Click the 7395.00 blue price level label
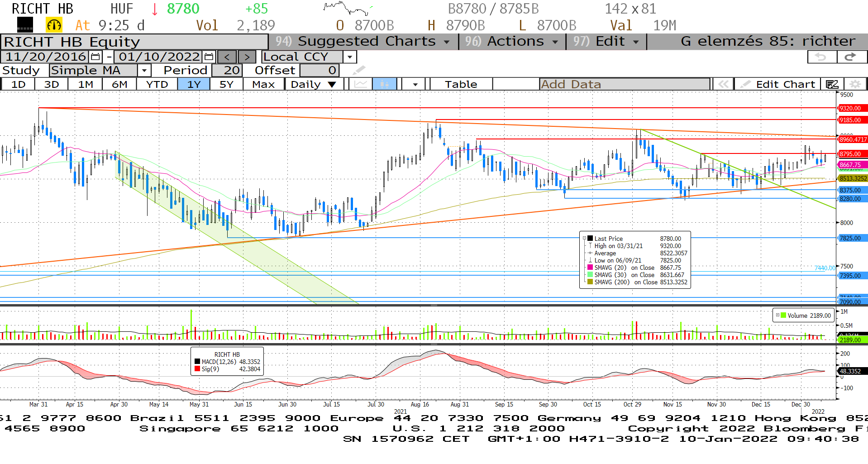 (853, 276)
